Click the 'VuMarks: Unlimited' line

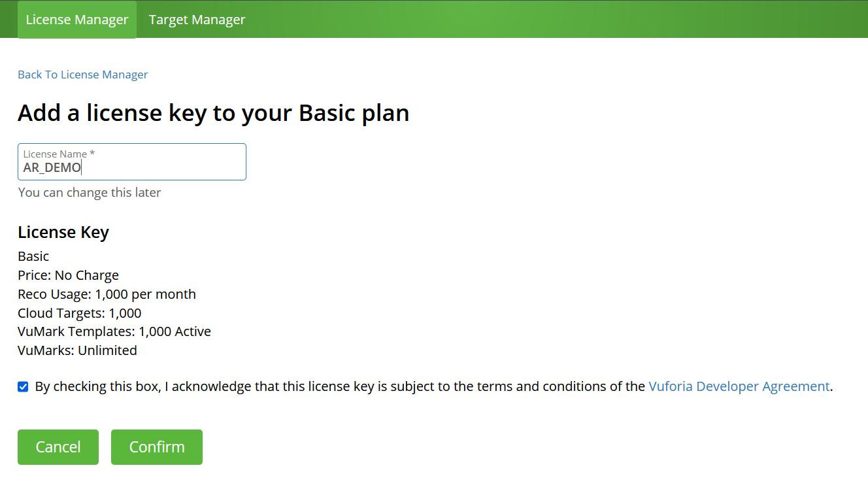tap(78, 350)
